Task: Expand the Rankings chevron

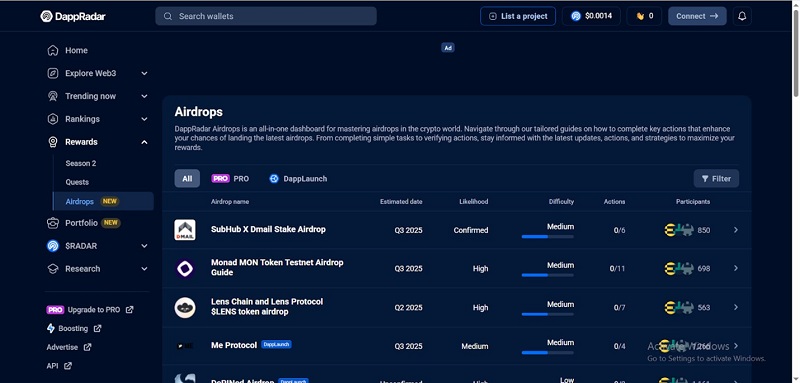Action: 144,119
